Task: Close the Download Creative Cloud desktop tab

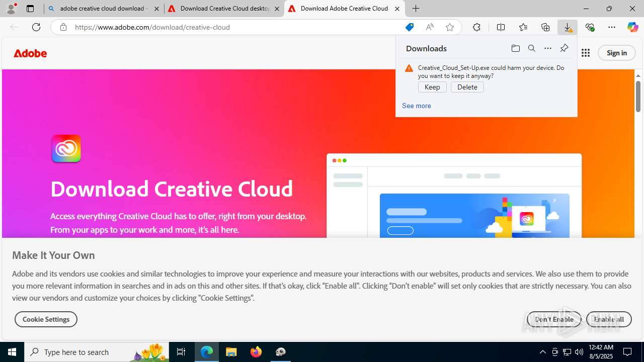Action: (x=277, y=9)
